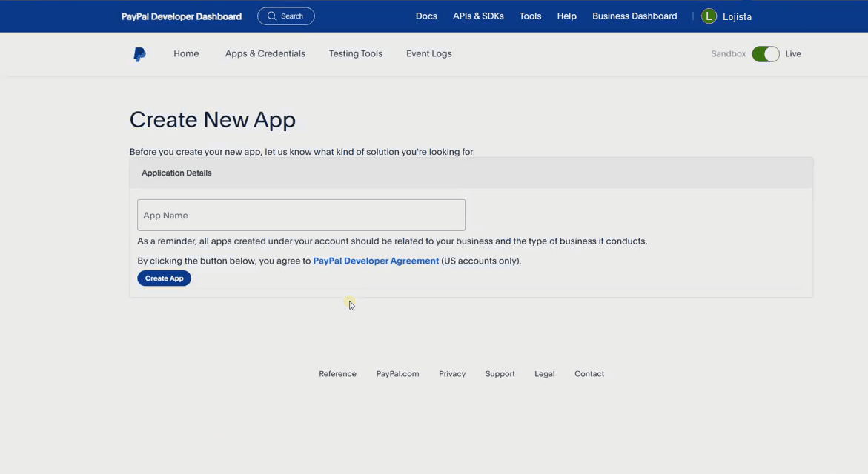Open the Docs menu
This screenshot has width=868, height=474.
[x=426, y=16]
